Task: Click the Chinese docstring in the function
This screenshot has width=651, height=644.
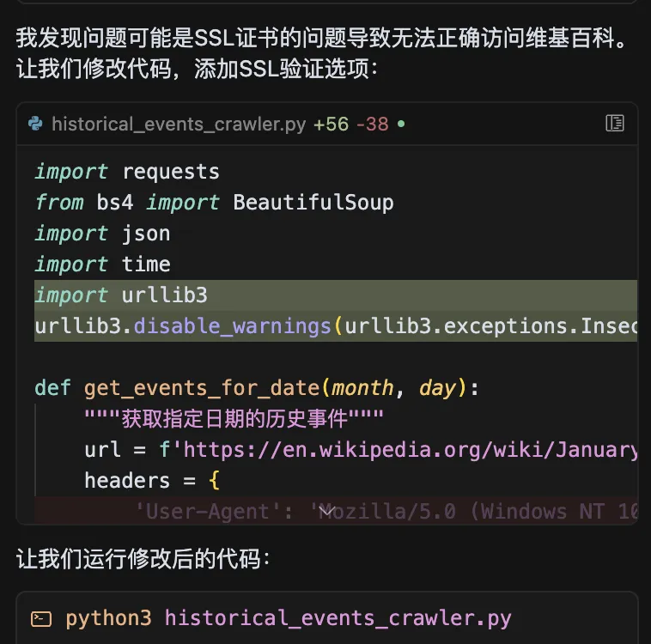Action: (234, 418)
